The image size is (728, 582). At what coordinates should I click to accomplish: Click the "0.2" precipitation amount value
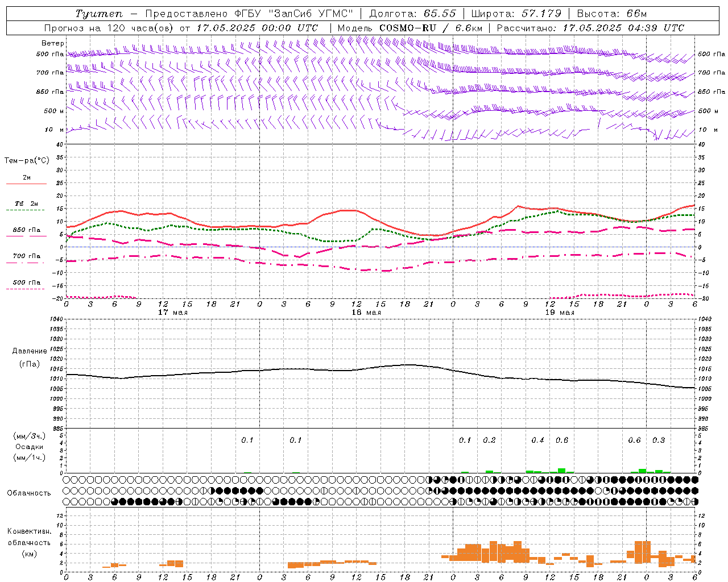[x=489, y=440]
